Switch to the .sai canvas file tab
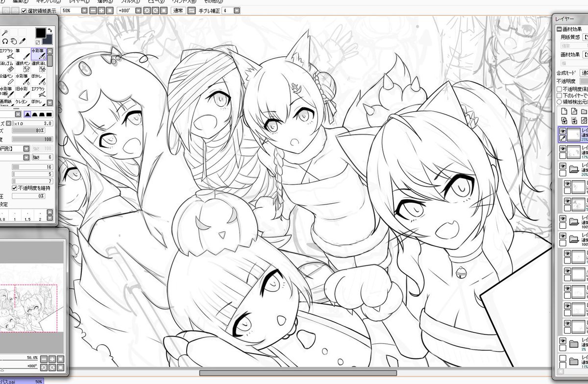The width and height of the screenshot is (588, 384). click(x=22, y=381)
